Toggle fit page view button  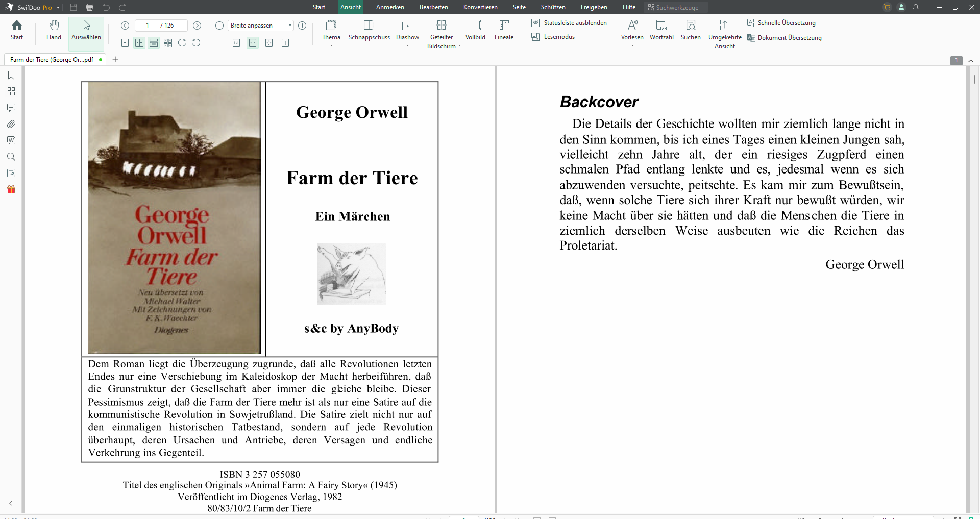(269, 43)
